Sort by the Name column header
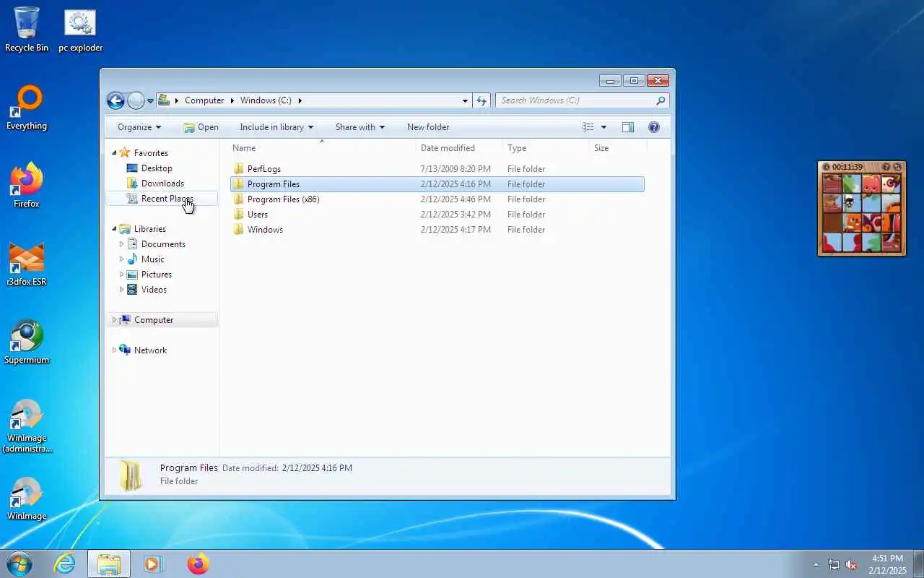The height and width of the screenshot is (578, 924). tap(322, 148)
